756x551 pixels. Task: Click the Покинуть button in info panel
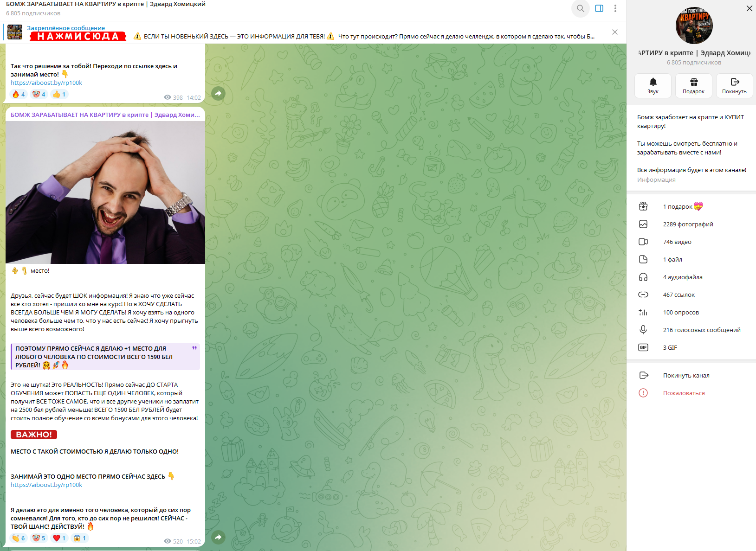[734, 85]
